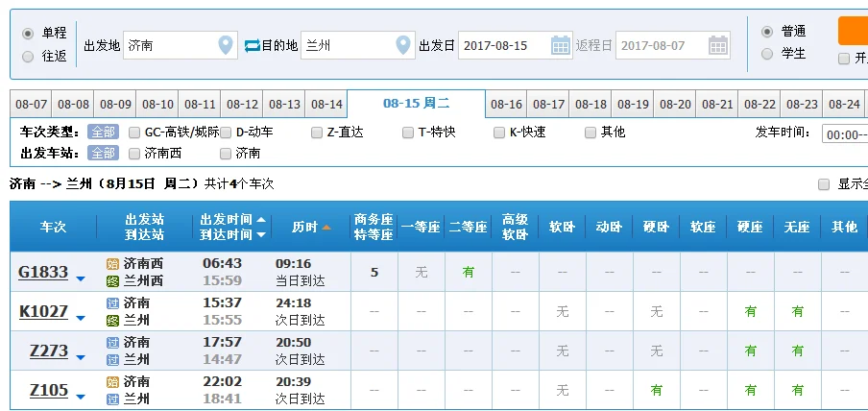Image resolution: width=868 pixels, height=411 pixels.
Task: Switch to the 08-07 date tab
Action: [x=31, y=104]
